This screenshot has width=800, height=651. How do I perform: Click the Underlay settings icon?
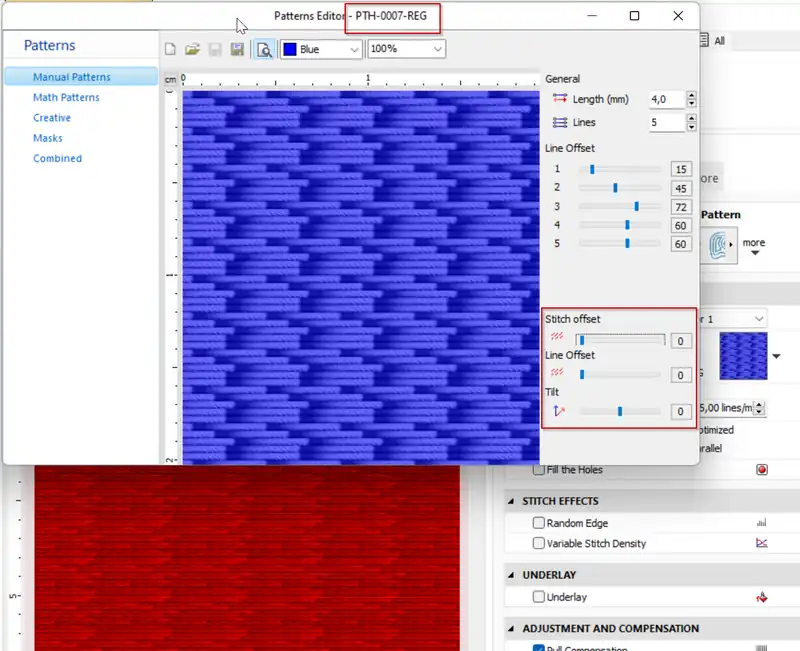tap(762, 597)
